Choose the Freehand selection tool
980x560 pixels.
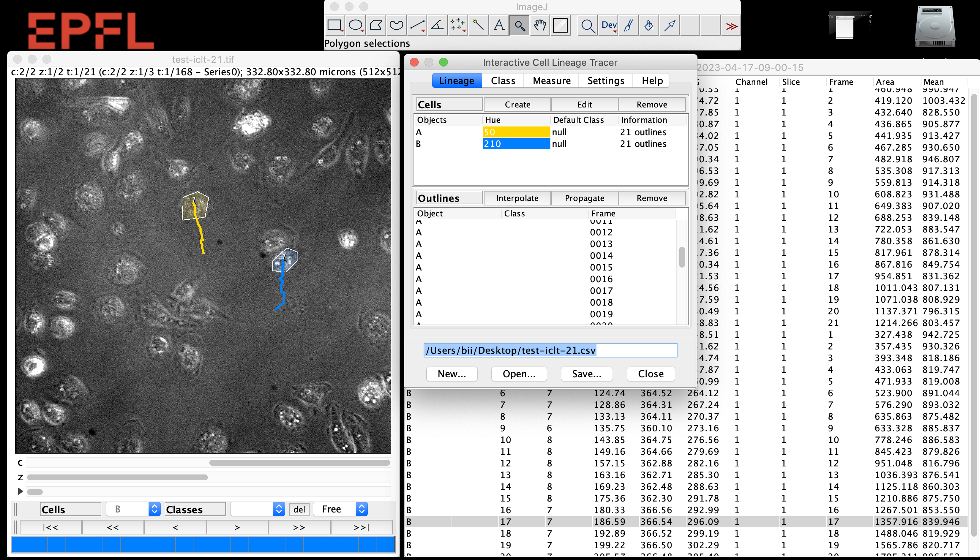[396, 26]
